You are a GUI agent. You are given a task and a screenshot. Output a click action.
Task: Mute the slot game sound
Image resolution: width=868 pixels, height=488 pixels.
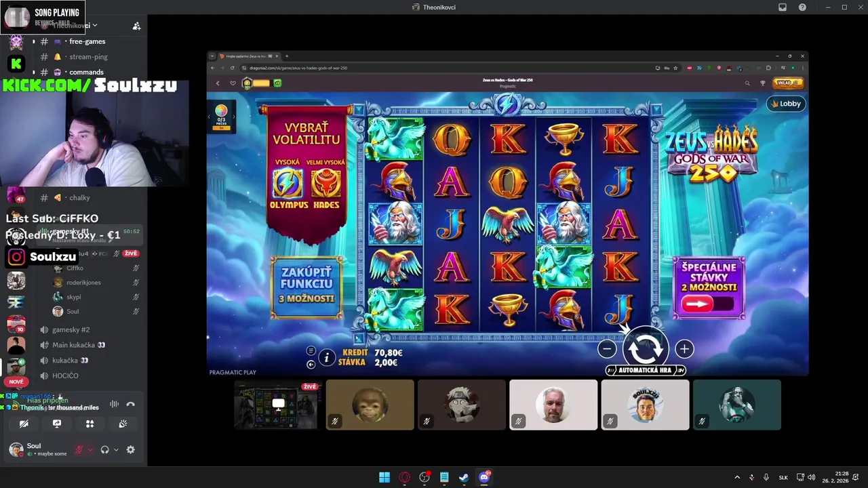(x=311, y=365)
